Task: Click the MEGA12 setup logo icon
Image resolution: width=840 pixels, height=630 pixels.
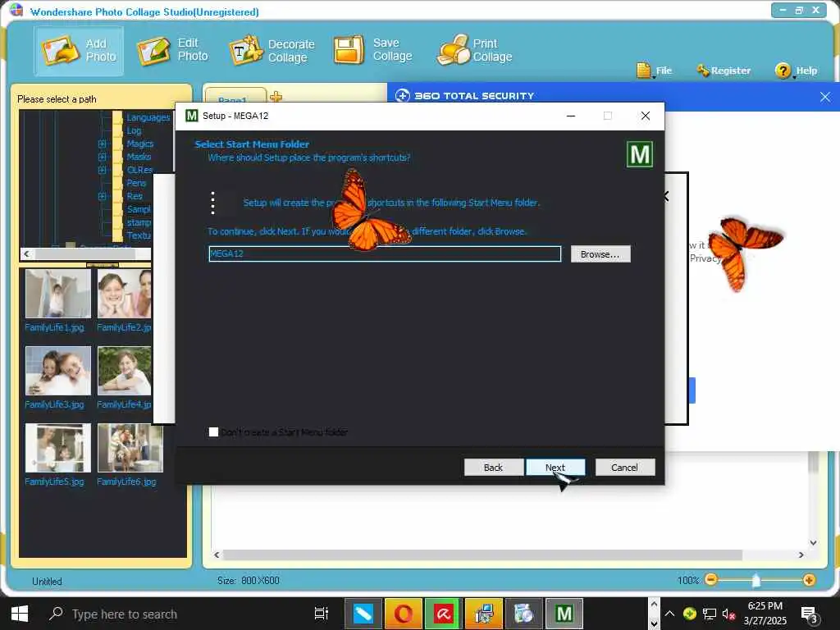Action: [640, 154]
